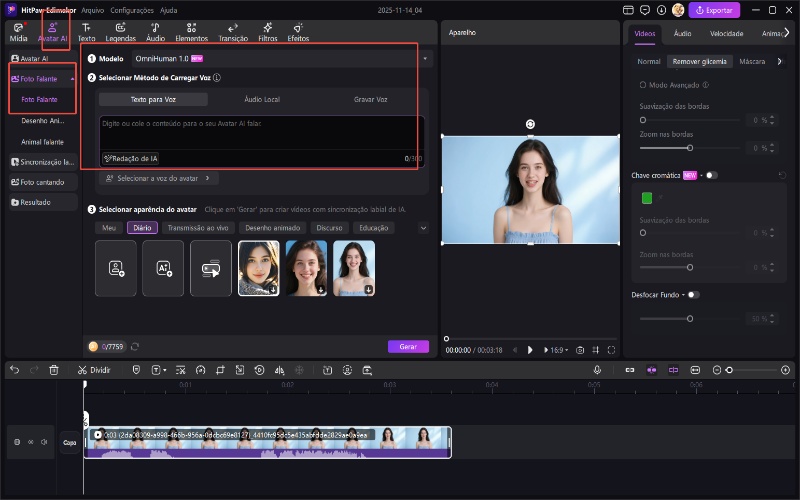Enable the Desfocar Fundo toggle
This screenshot has height=500, width=800.
point(693,295)
